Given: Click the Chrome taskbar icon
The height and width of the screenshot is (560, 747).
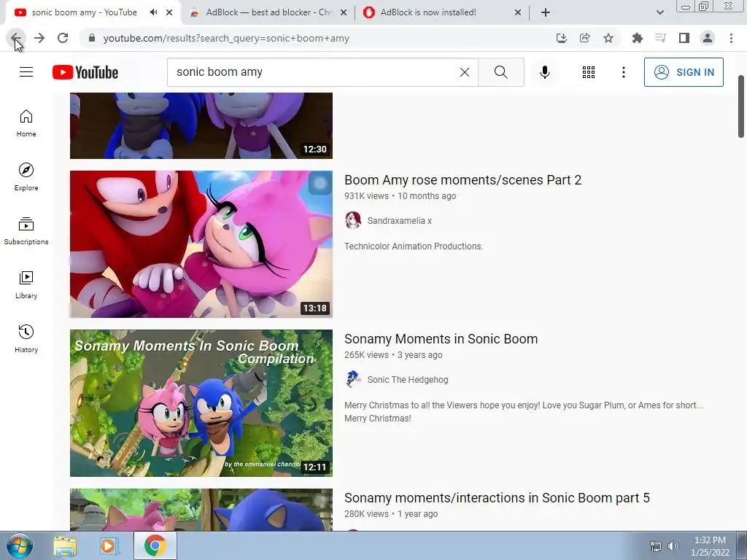Looking at the screenshot, I should pyautogui.click(x=155, y=545).
